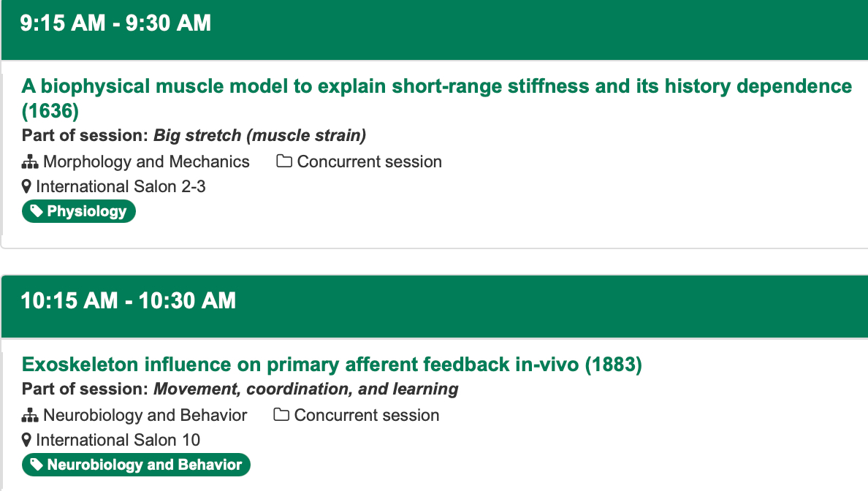Click the tag icon inside the Physiology badge

[37, 212]
